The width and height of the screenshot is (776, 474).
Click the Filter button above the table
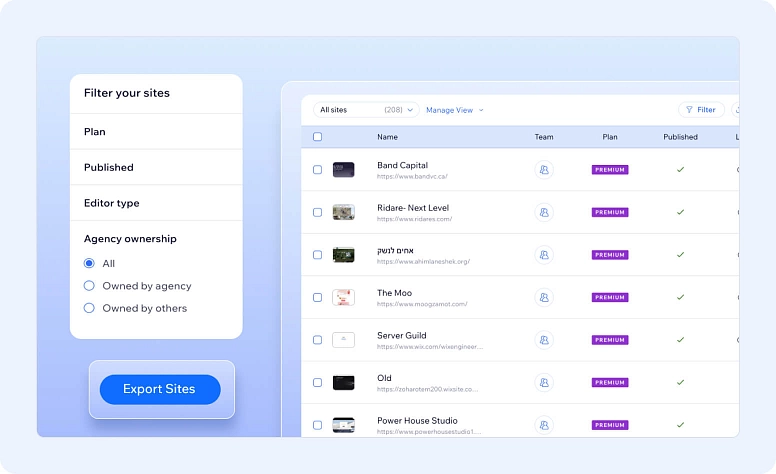pos(701,110)
